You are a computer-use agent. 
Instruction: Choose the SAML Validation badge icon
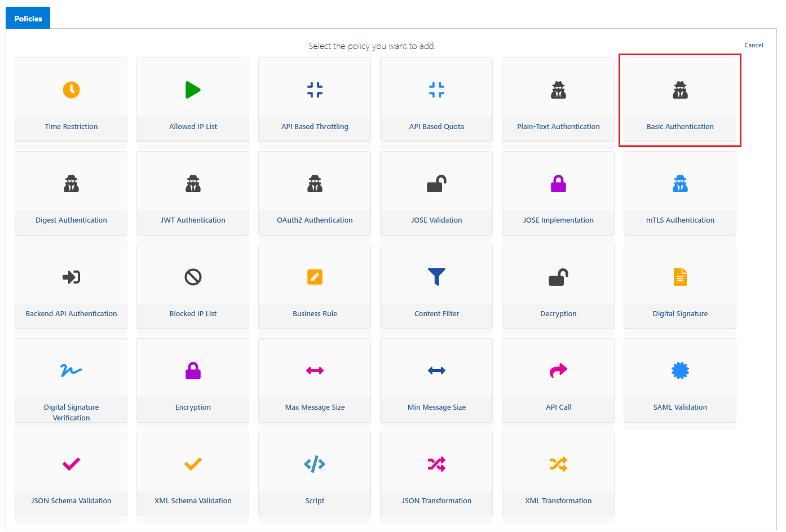680,370
